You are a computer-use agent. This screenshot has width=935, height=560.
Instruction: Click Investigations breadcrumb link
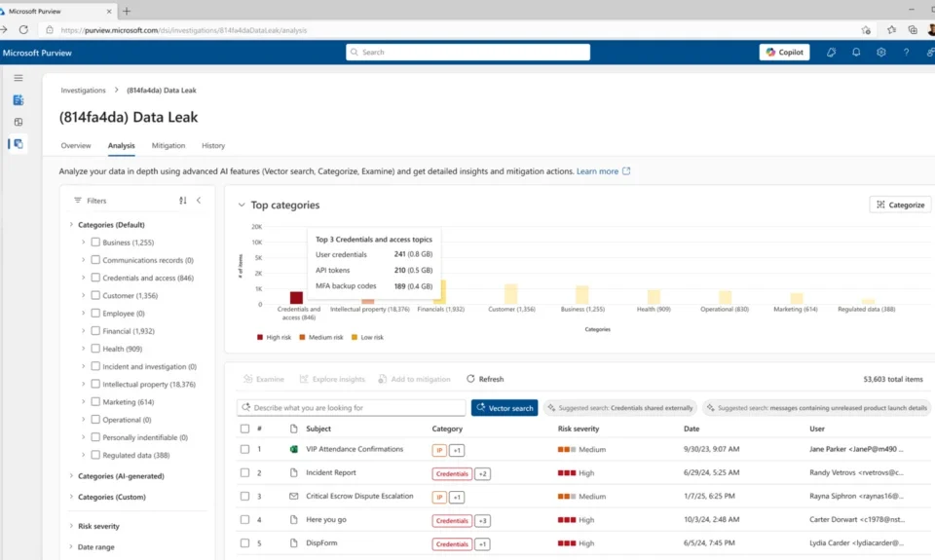pyautogui.click(x=83, y=90)
